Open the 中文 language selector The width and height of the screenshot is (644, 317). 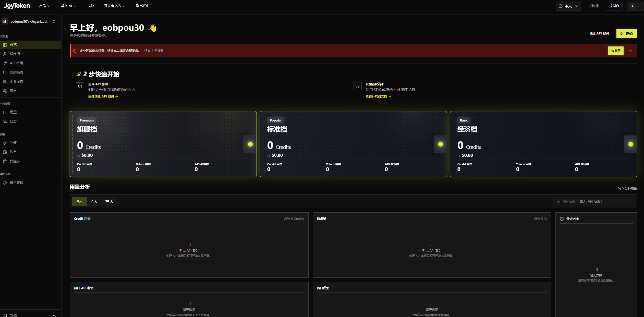pyautogui.click(x=568, y=6)
